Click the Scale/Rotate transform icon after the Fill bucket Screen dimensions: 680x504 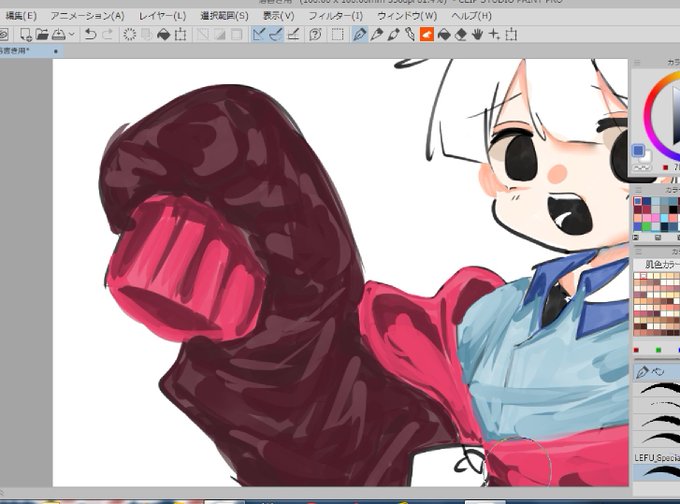tap(180, 34)
